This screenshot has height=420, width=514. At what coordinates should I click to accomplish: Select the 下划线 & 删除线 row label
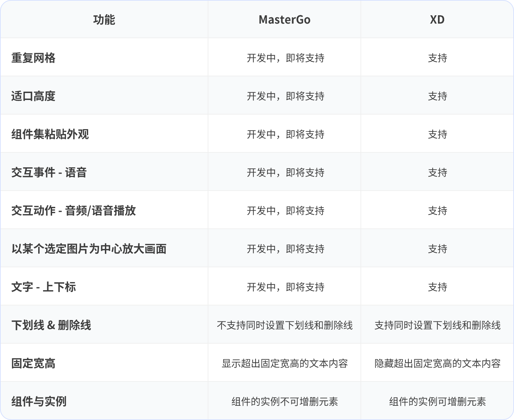(51, 325)
